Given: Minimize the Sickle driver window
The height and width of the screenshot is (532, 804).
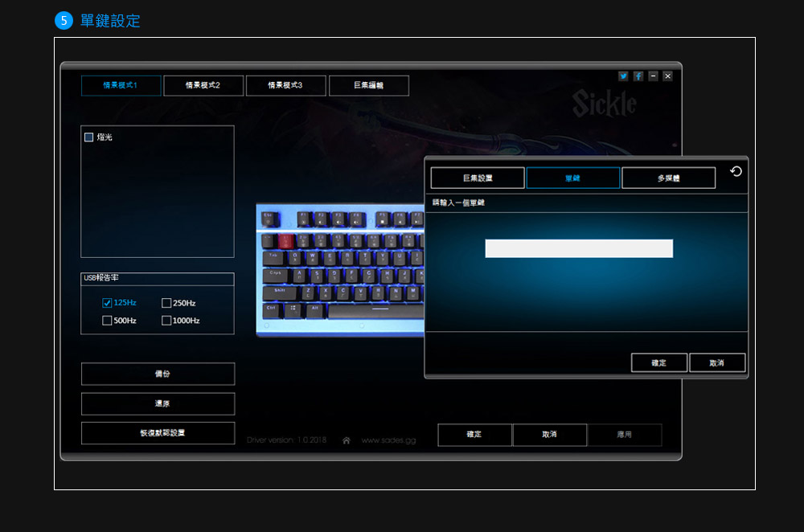Looking at the screenshot, I should pos(653,76).
